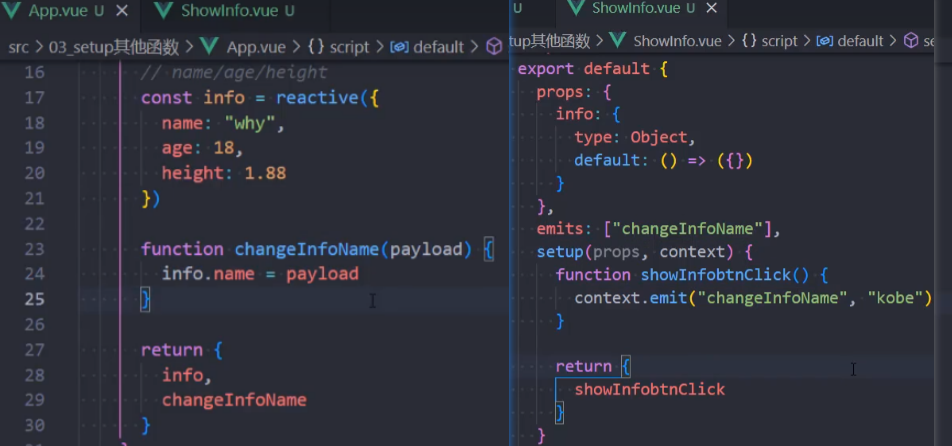Click line number 27 in the gutter
Viewport: 952px width, 446px height.
click(x=35, y=350)
